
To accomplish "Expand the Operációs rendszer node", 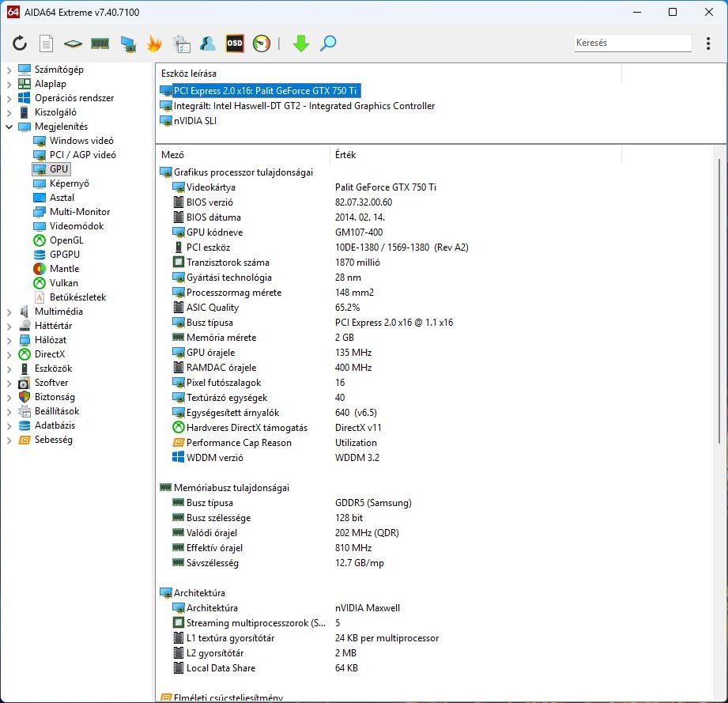I will click(x=9, y=98).
